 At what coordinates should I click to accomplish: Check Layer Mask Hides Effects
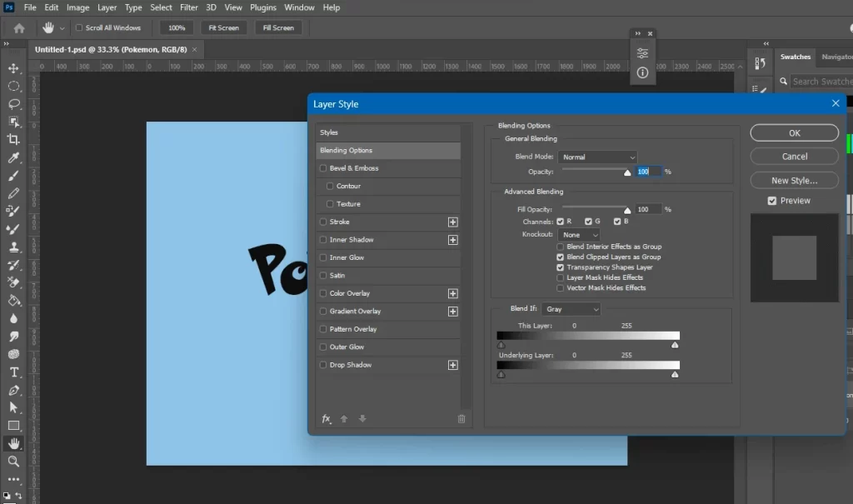tap(561, 277)
